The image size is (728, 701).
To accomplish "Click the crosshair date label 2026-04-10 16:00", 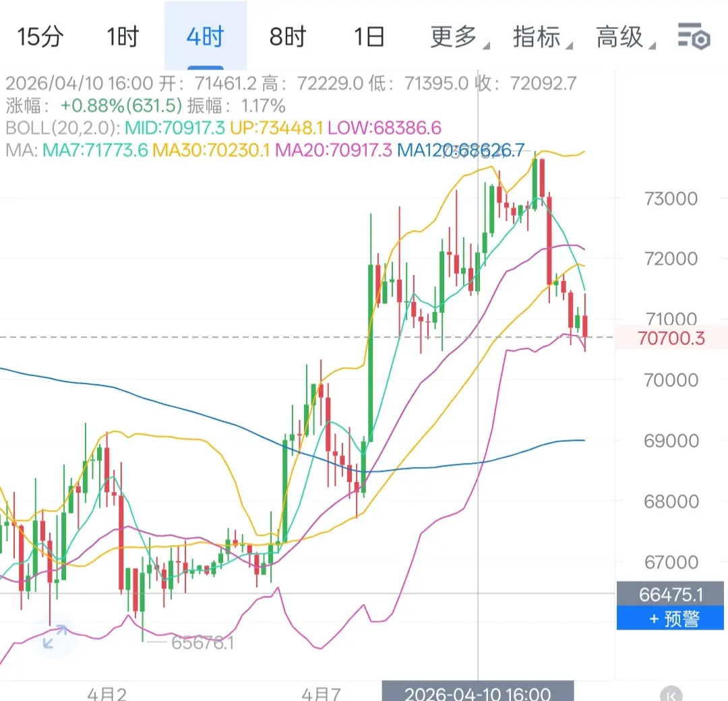I will [478, 692].
